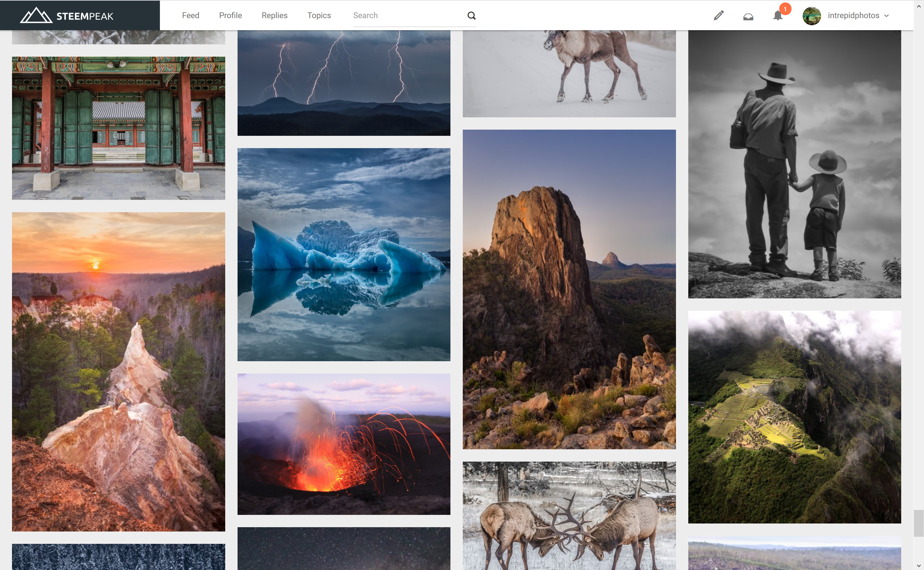924x570 pixels.
Task: Click the intrepidphotos username
Action: coord(853,15)
